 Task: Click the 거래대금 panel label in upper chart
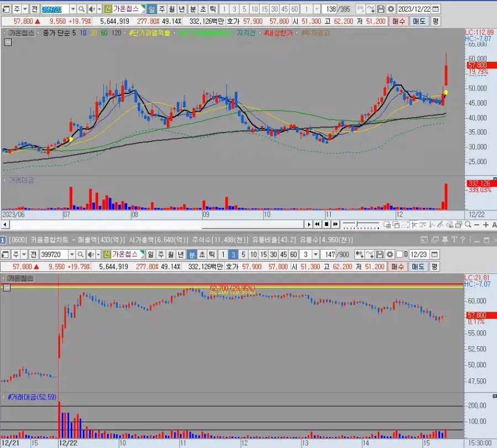[x=21, y=180]
